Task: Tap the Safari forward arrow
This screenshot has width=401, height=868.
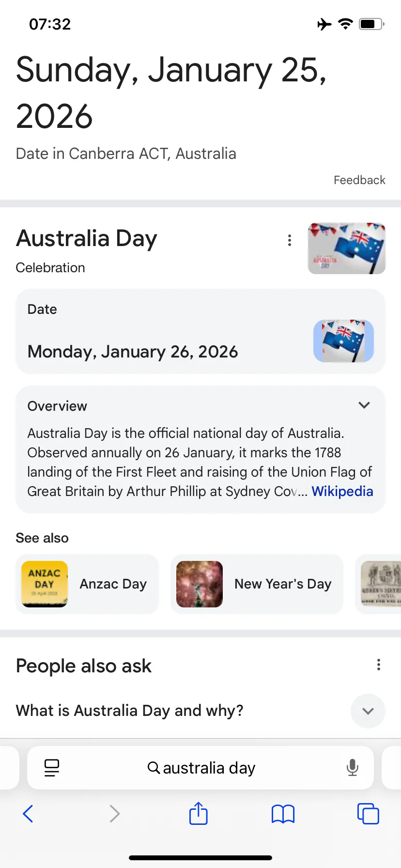Action: point(114,814)
